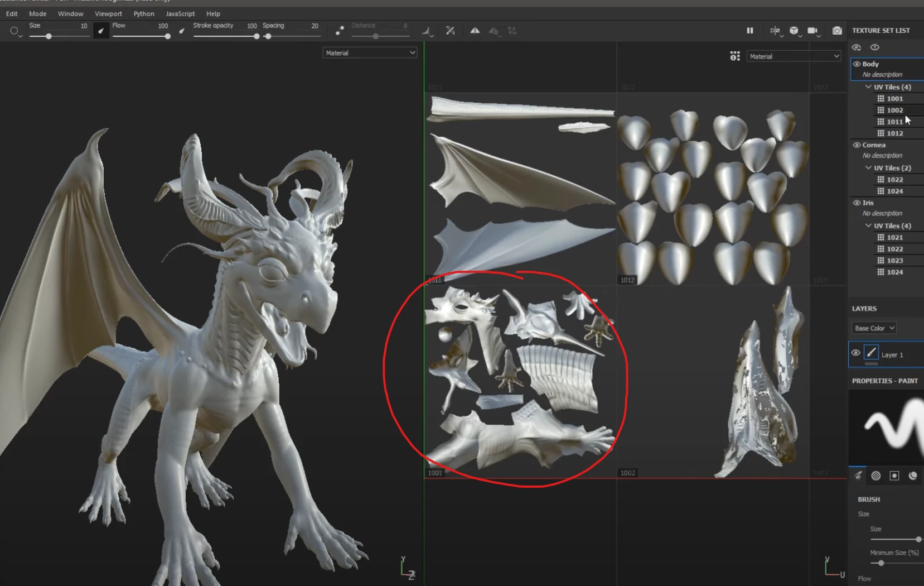Open the Base Color channel dropdown
Screen dimensions: 924x586
point(874,328)
